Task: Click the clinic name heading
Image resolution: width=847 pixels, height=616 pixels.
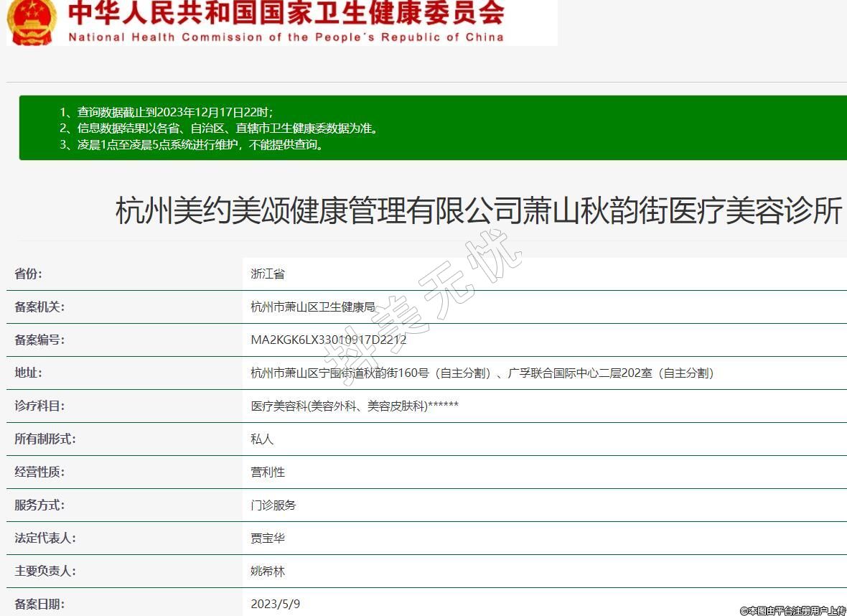Action: [x=478, y=212]
